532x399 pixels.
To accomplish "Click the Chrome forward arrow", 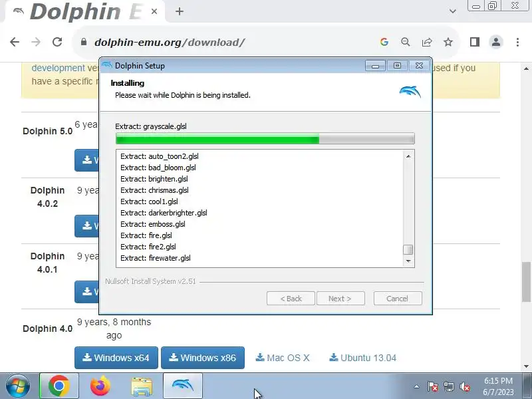I will (x=36, y=42).
